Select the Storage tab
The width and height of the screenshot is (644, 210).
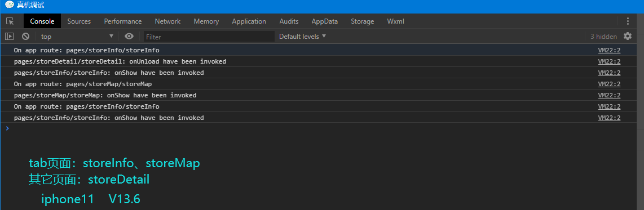point(362,21)
